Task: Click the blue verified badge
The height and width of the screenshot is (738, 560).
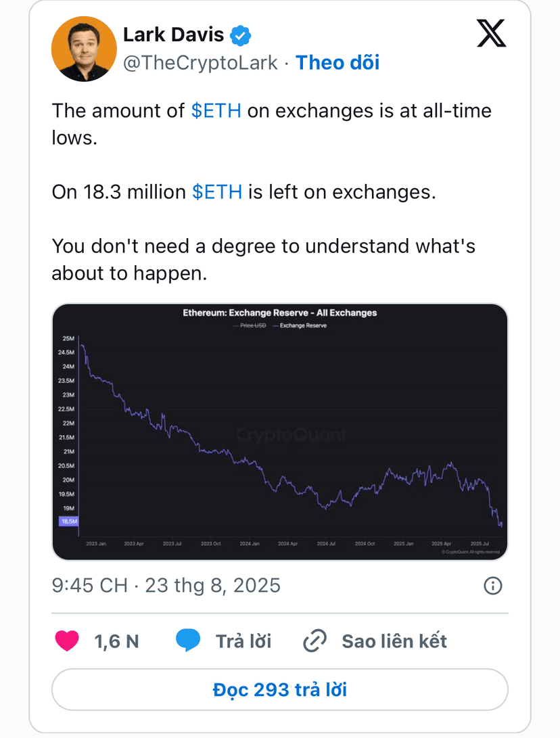Action: (x=241, y=35)
